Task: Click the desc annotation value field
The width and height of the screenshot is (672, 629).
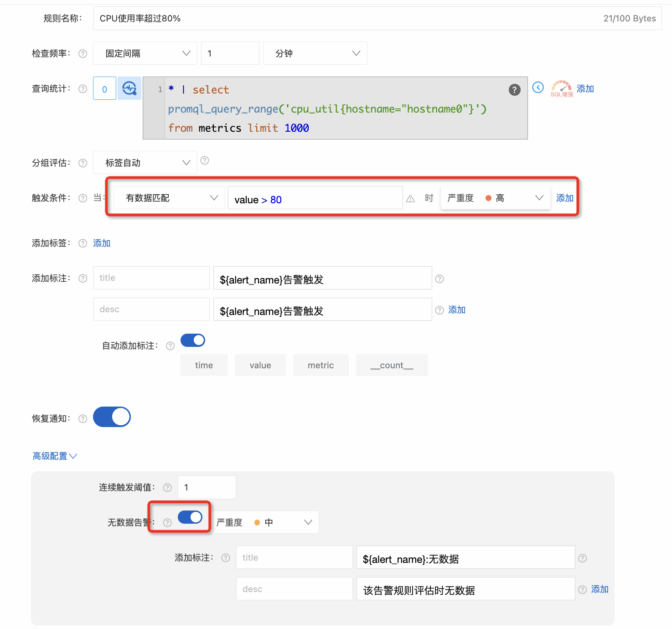Action: click(323, 309)
